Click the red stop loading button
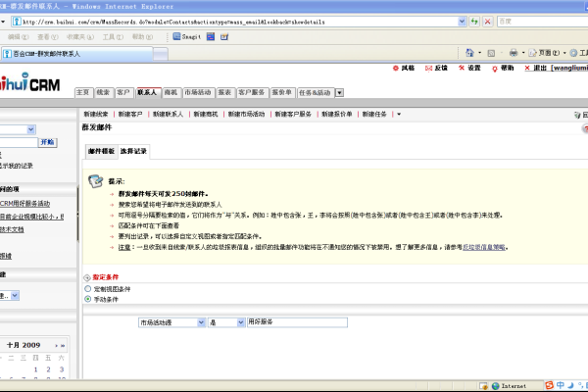Screen dimensions: 588x392 (487, 22)
